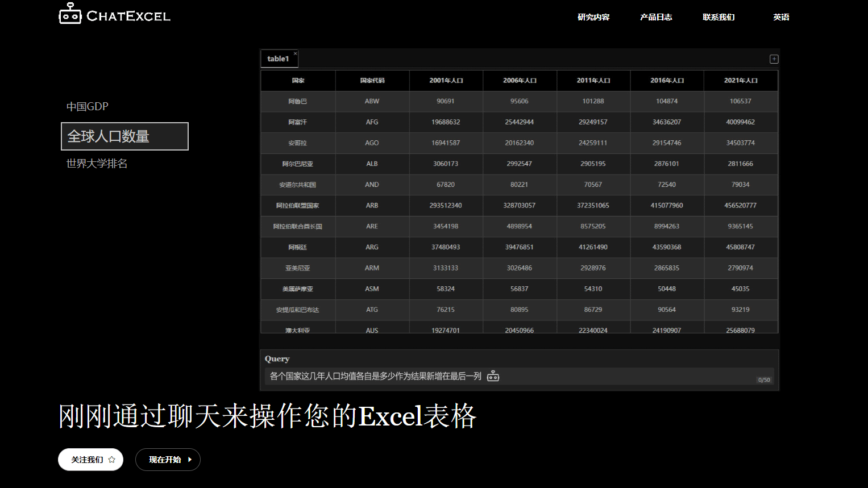
Task: Open the 研究内容 menu item
Action: (x=593, y=17)
